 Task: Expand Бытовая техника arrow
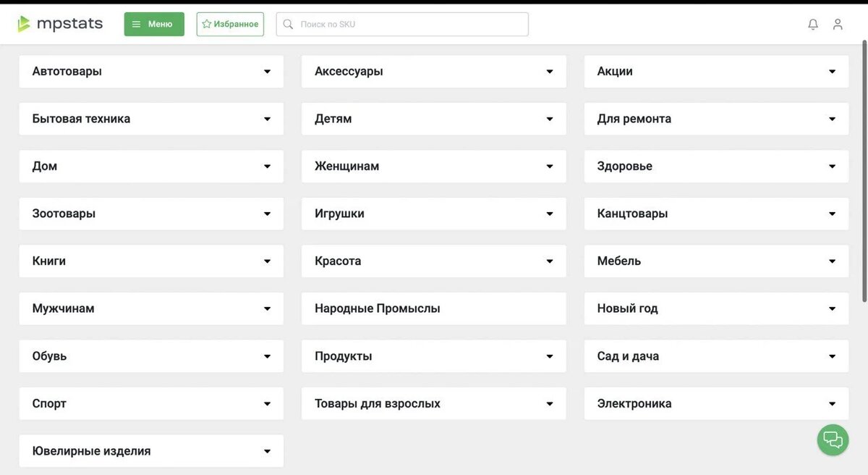tap(267, 119)
